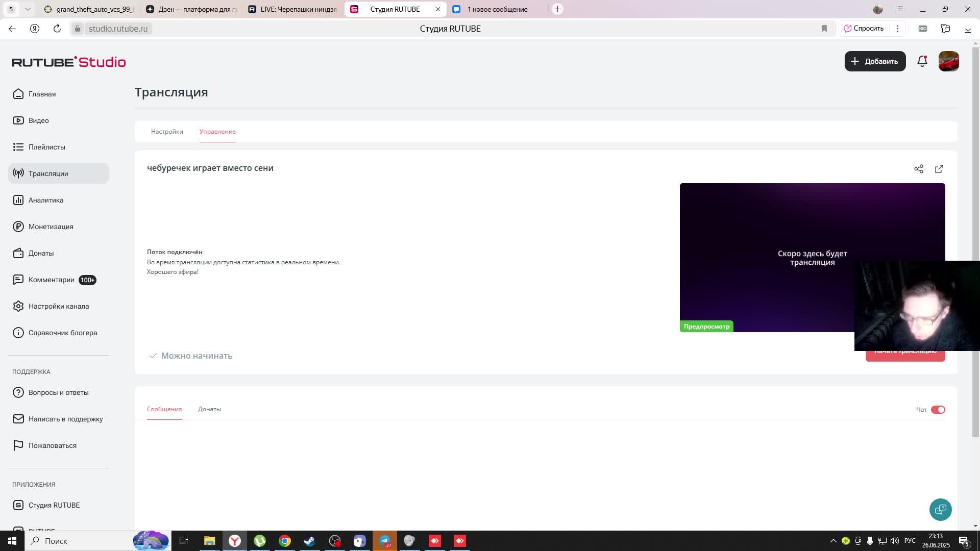Click the Добавить button
980x551 pixels.
tap(875, 61)
